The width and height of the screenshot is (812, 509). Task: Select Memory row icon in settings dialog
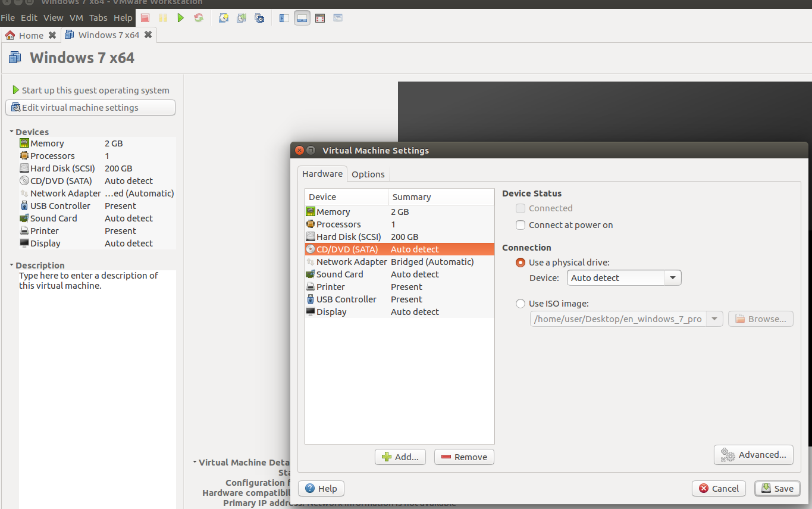[x=311, y=212]
